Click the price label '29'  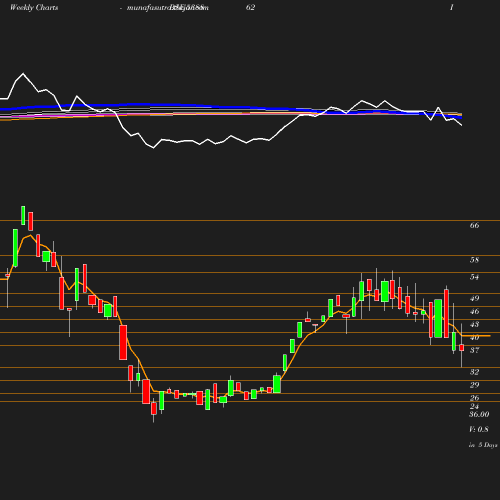(x=474, y=385)
